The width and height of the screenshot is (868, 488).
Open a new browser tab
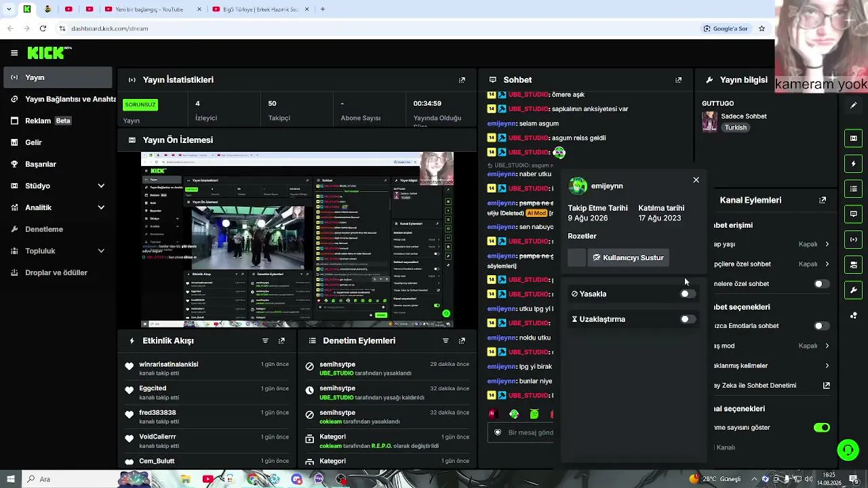(x=323, y=9)
